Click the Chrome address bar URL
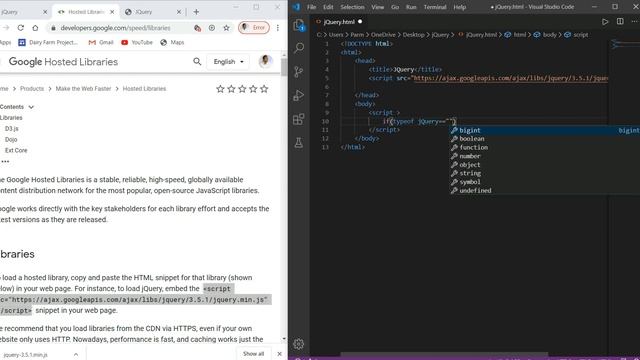640x360 pixels. click(x=116, y=28)
